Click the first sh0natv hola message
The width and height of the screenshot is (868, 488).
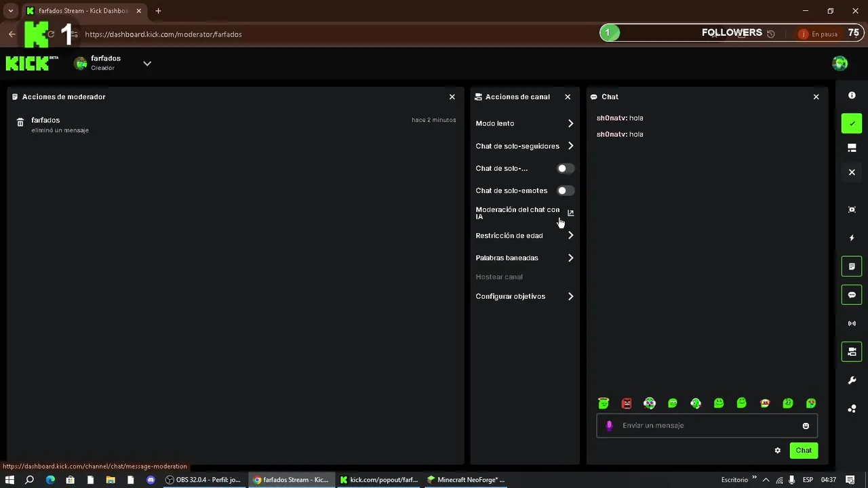(620, 118)
